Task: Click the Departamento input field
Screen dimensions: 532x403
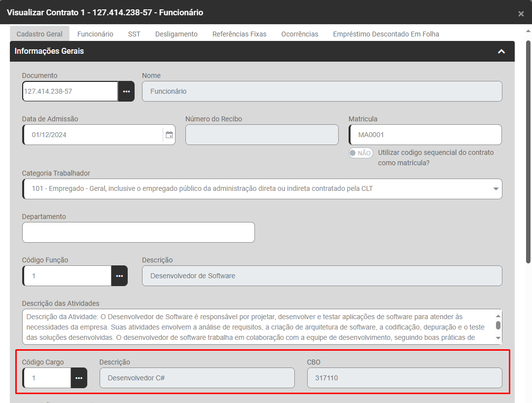Action: 139,232
